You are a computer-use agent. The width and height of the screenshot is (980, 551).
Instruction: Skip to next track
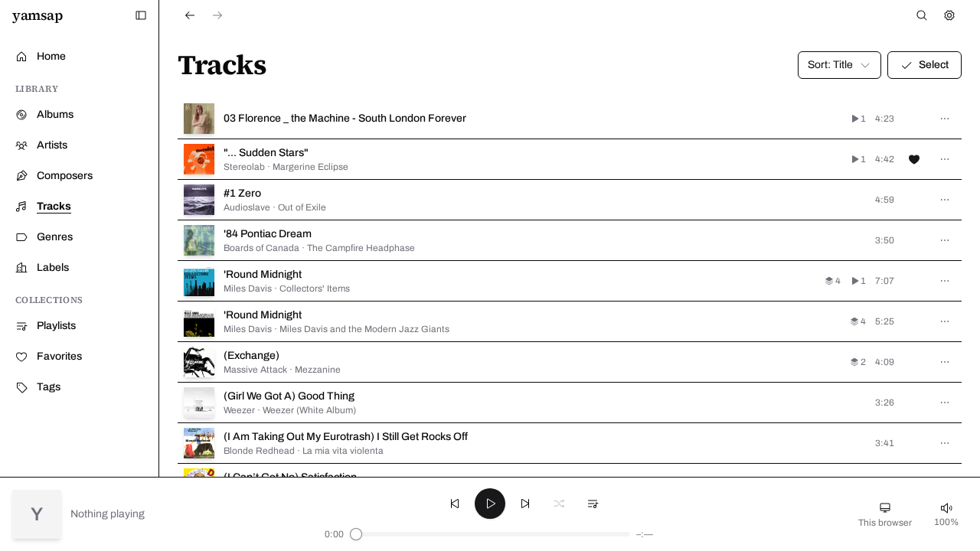525,504
